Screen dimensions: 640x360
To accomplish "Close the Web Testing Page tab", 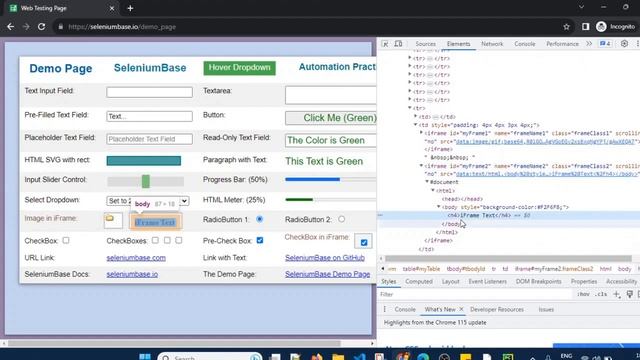I will point(111,8).
